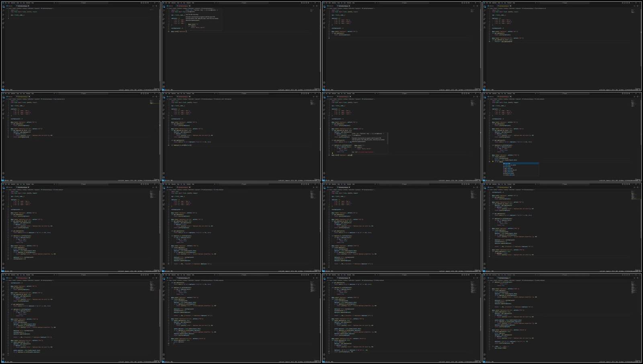Open Help menu in the first, nearly empty frame
The width and height of the screenshot is (643, 364).
tap(32, 3)
